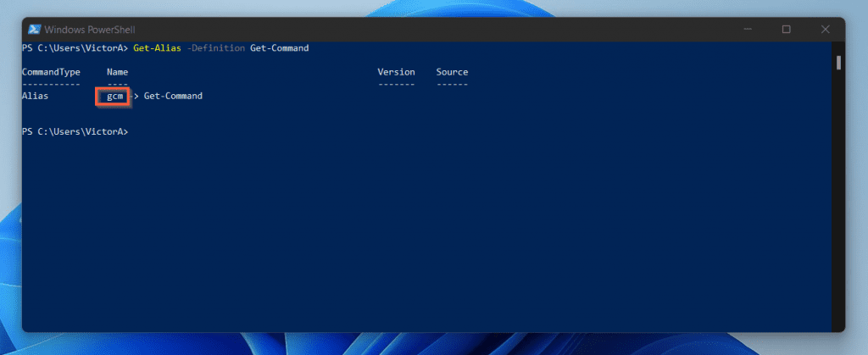This screenshot has height=355, width=868.
Task: Click the CommandType column header
Action: [51, 72]
